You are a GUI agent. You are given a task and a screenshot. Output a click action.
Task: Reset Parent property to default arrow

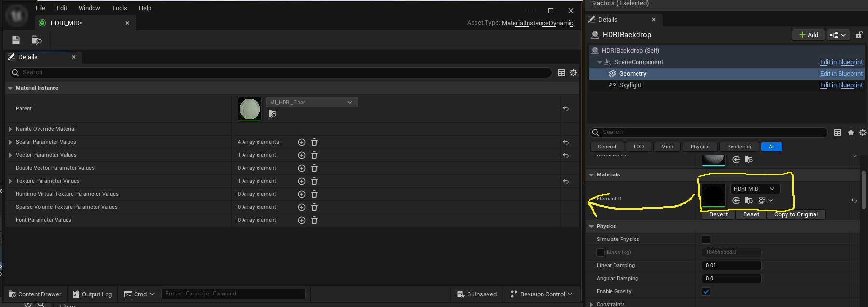(x=566, y=108)
